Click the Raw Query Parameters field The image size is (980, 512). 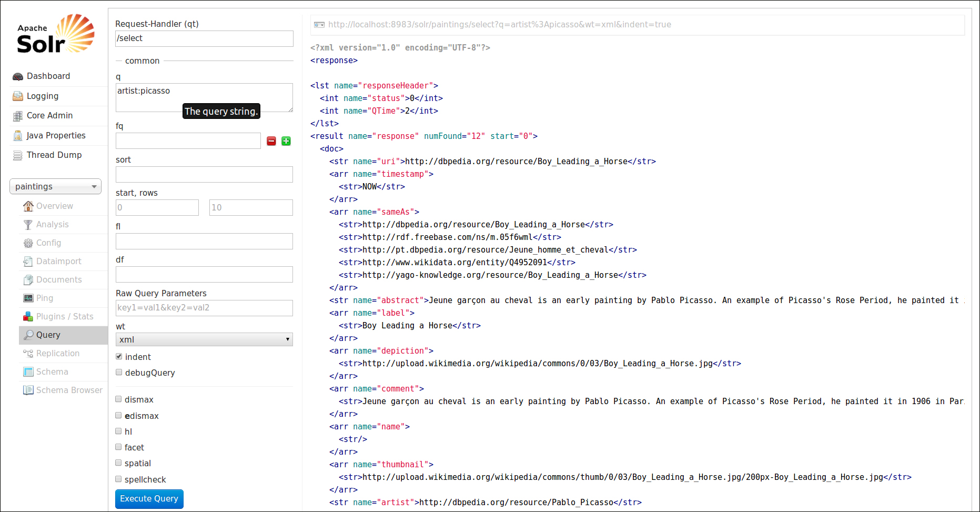[204, 308]
